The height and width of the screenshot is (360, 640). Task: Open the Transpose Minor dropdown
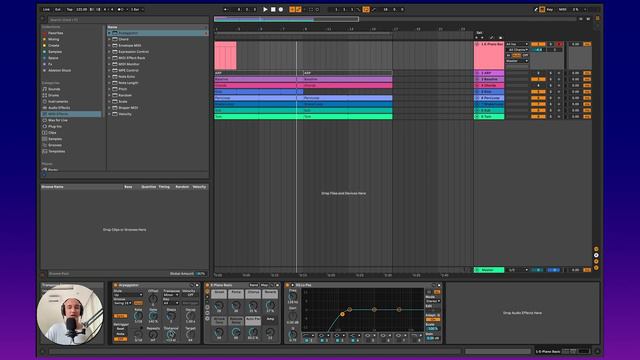(171, 295)
